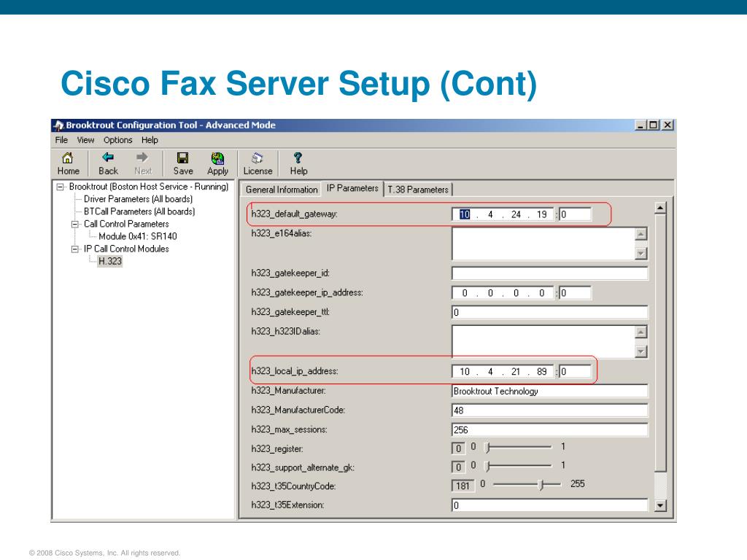Viewport: 747px width, 560px height.
Task: Click local IP address port field
Action: (575, 371)
